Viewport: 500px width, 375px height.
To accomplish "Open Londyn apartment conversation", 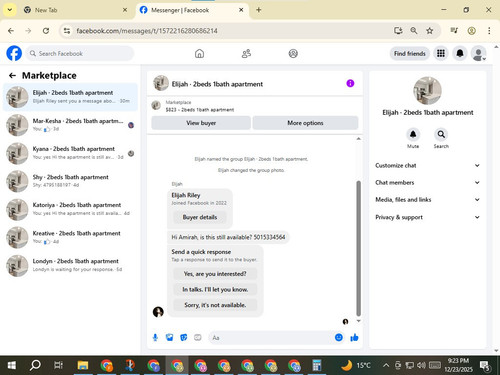I will [x=70, y=265].
